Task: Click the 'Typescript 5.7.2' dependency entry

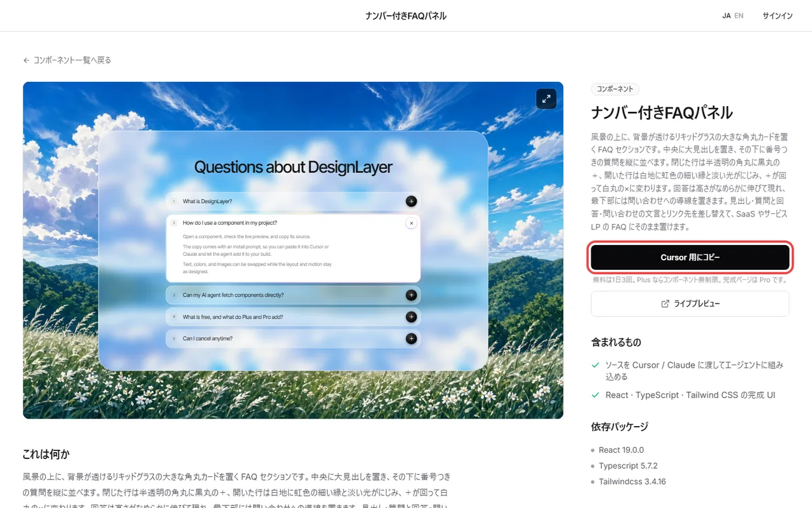Action: [628, 465]
